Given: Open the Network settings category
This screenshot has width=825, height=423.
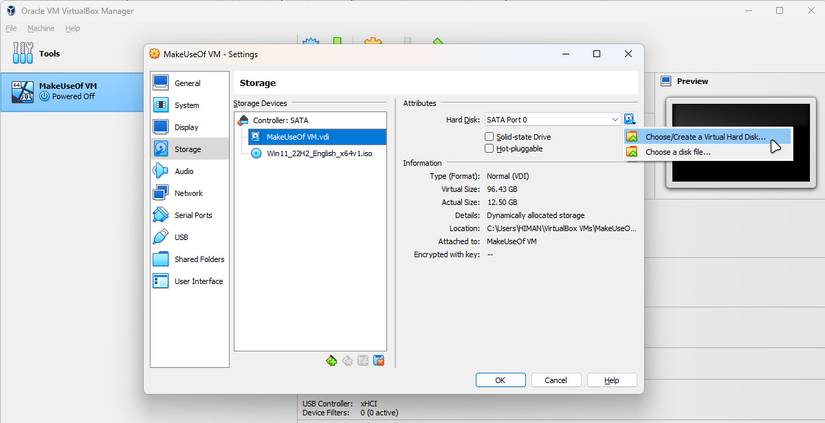Looking at the screenshot, I should coord(189,193).
